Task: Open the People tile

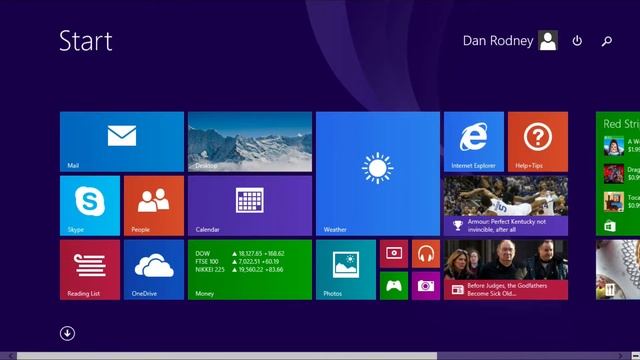Action: (x=154, y=206)
